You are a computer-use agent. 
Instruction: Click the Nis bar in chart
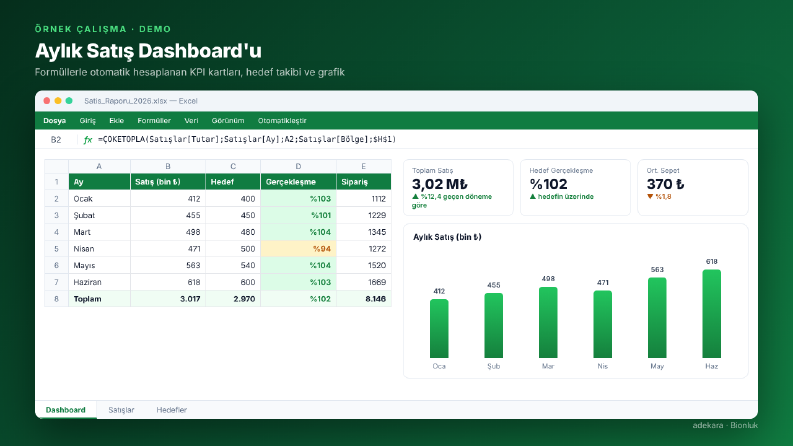(602, 325)
